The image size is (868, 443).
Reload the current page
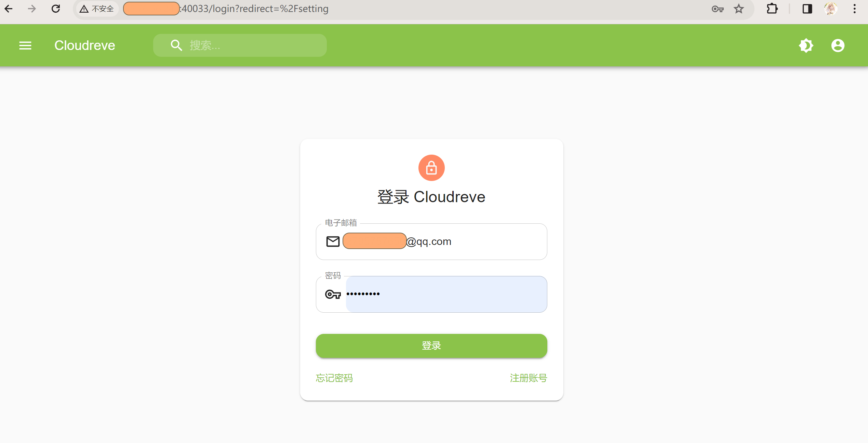point(56,9)
